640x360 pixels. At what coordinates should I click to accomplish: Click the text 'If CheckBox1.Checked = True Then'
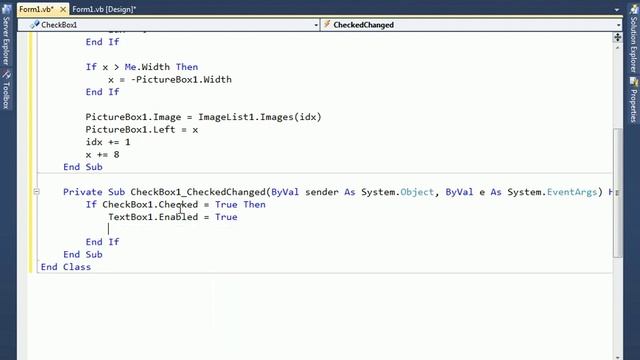(176, 204)
